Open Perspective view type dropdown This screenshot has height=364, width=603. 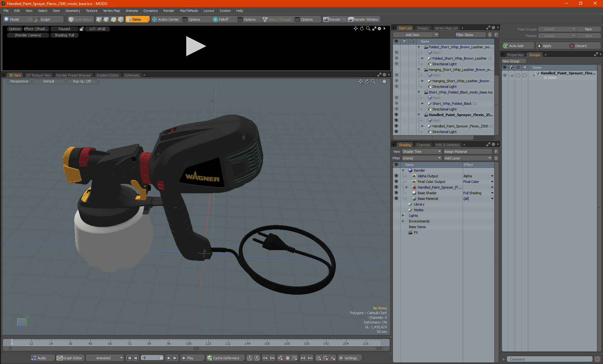click(x=19, y=81)
